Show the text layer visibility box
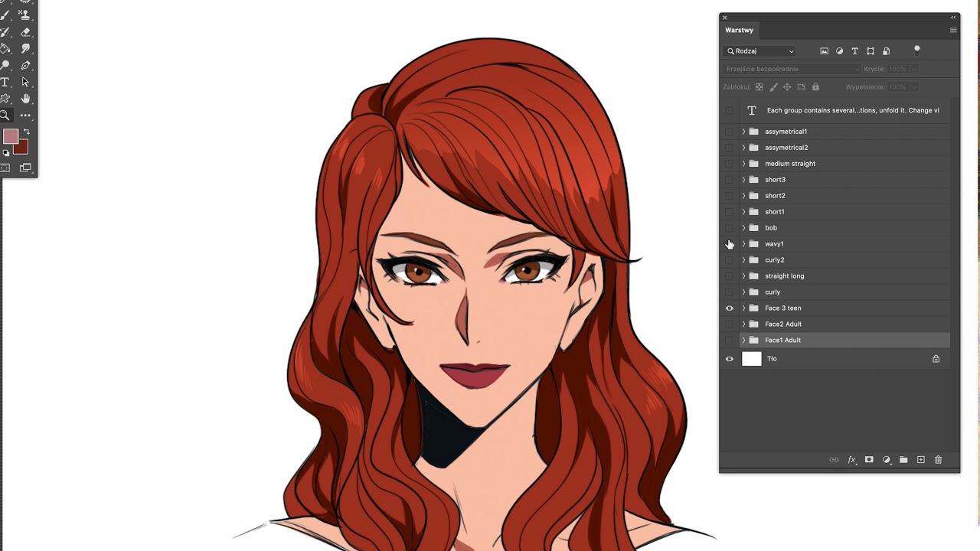Screen dimensions: 980x551 729,110
